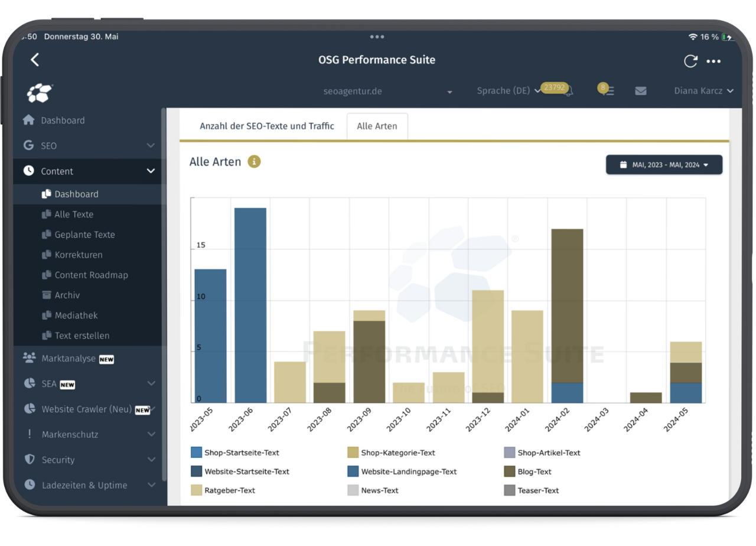Expand the SEA sidebar section chevron
This screenshot has height=546, width=756.
(151, 383)
